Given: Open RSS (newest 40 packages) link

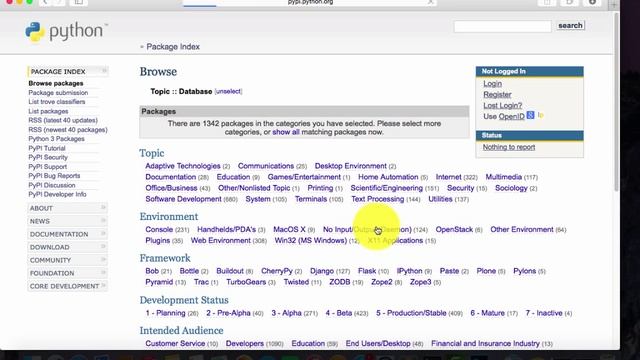Looking at the screenshot, I should (x=68, y=130).
